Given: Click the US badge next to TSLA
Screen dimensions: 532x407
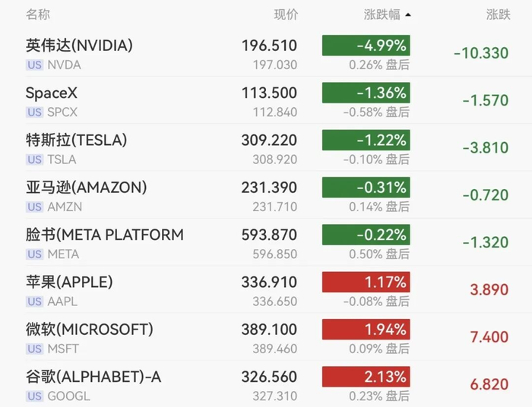Looking at the screenshot, I should tap(35, 159).
